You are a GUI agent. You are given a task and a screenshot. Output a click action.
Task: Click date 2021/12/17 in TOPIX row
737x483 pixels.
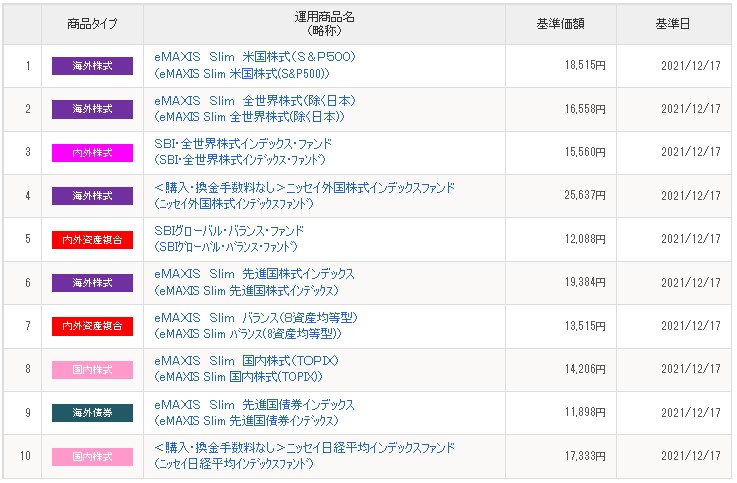click(x=691, y=369)
